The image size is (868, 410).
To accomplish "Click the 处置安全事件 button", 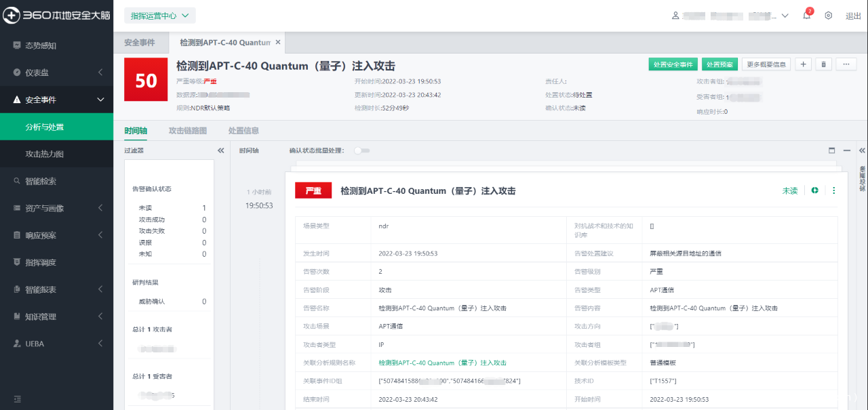I will [672, 64].
